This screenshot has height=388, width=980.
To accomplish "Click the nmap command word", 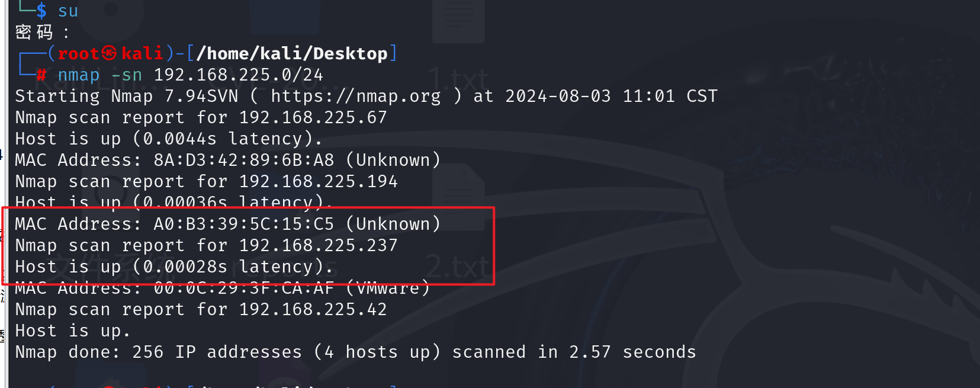I will coord(79,75).
